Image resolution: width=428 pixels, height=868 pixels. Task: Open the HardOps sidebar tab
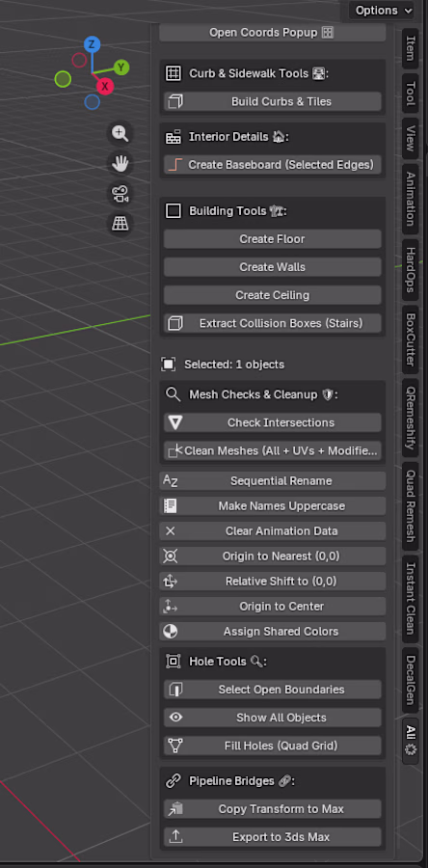411,270
